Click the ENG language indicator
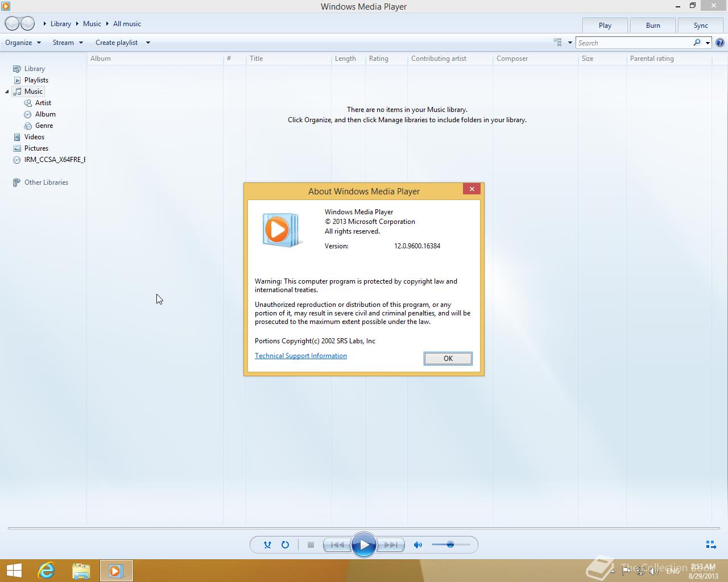The image size is (728, 582). tap(673, 571)
